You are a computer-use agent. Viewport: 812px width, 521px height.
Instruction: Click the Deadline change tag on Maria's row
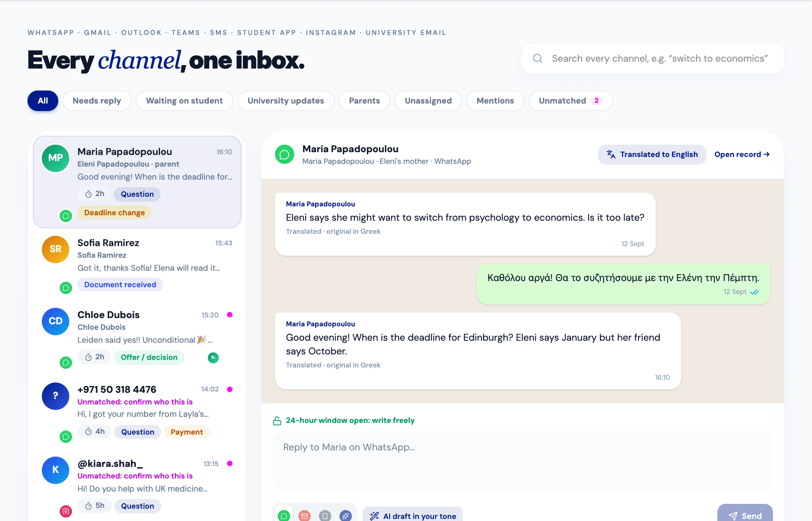point(115,213)
